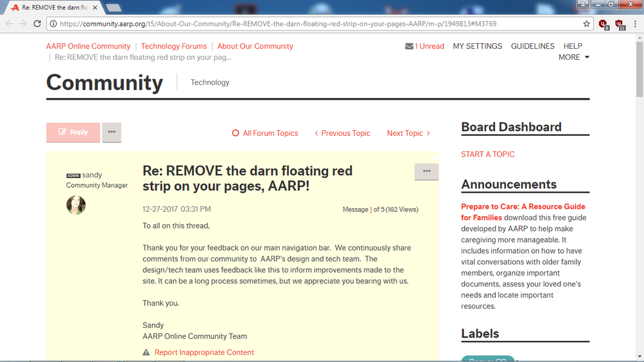Click the first red uBlock extension icon
This screenshot has height=362, width=644.
coord(603,24)
